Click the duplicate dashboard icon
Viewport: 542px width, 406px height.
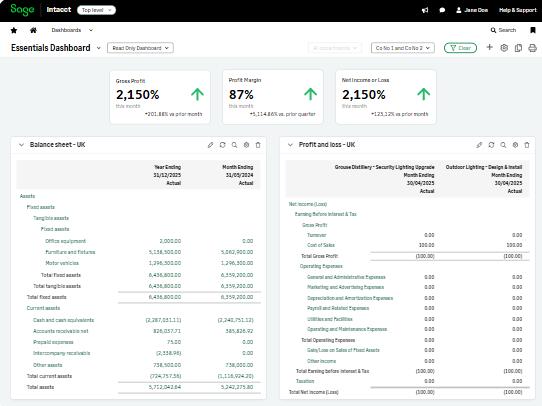[x=518, y=48]
